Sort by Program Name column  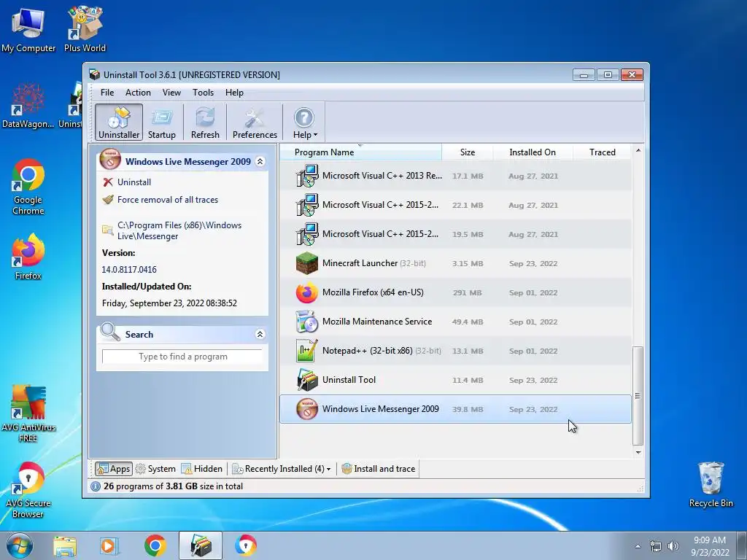360,152
